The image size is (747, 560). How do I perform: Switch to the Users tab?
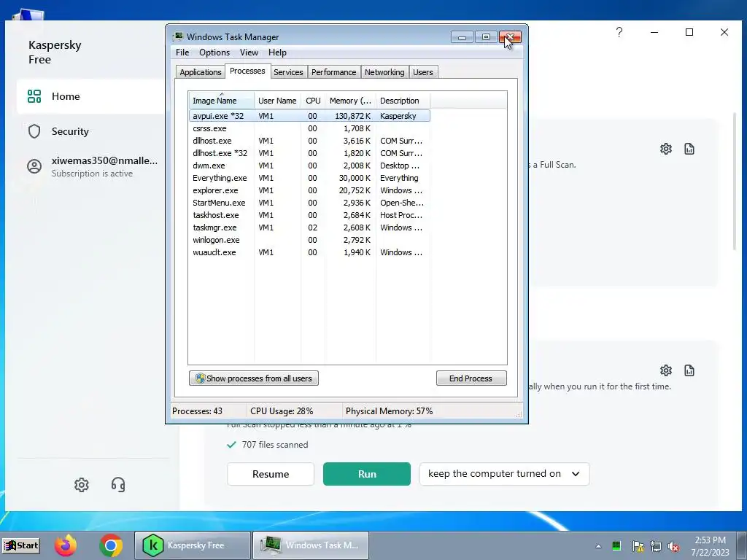(423, 72)
